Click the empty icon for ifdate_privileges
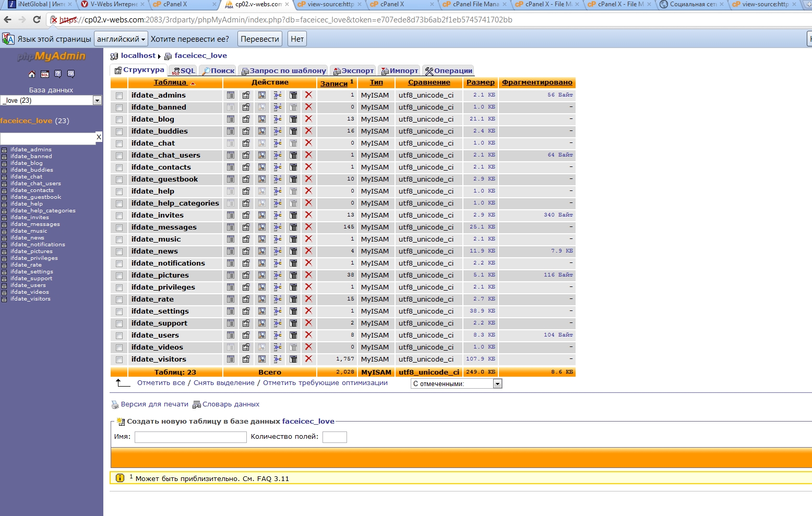This screenshot has width=812, height=516. click(x=293, y=287)
